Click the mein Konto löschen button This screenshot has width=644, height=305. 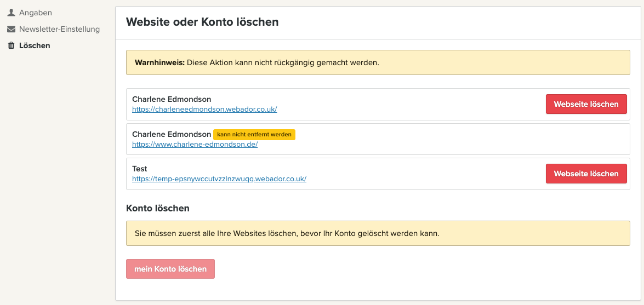tap(170, 269)
